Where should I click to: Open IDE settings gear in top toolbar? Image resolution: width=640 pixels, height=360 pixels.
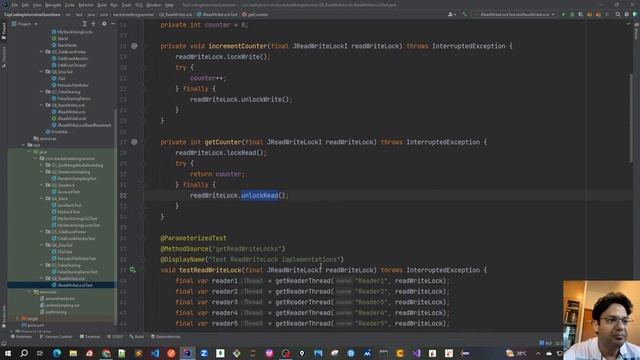[x=627, y=14]
